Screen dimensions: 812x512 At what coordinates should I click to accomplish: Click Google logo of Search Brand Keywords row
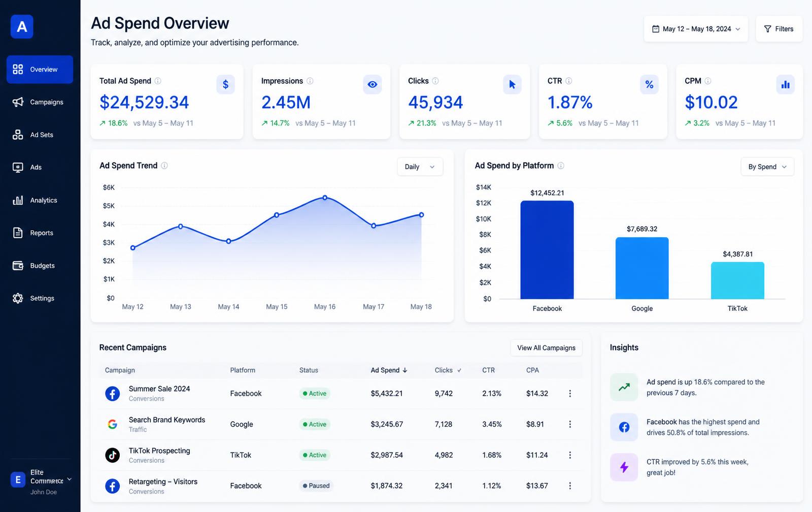(112, 424)
